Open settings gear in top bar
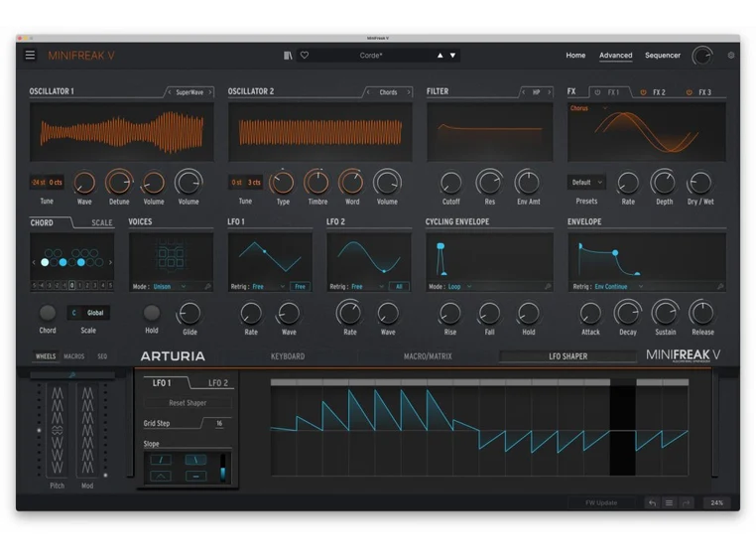The height and width of the screenshot is (558, 756). 731,56
